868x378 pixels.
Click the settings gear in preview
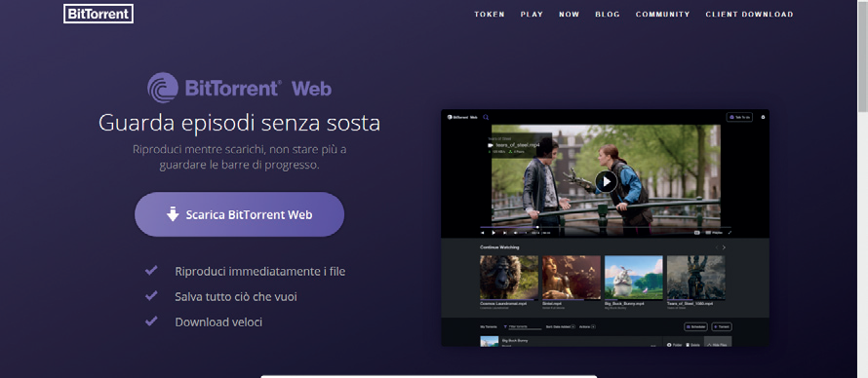coord(763,117)
